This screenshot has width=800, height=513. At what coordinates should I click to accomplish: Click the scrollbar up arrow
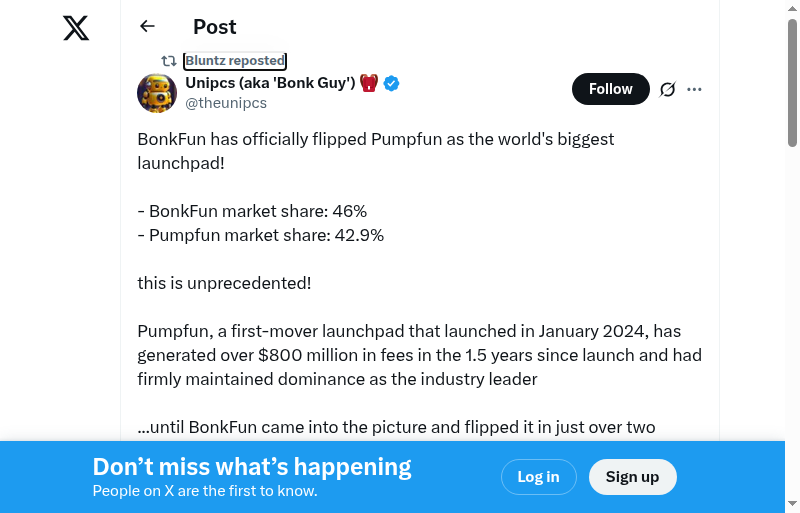(792, 9)
